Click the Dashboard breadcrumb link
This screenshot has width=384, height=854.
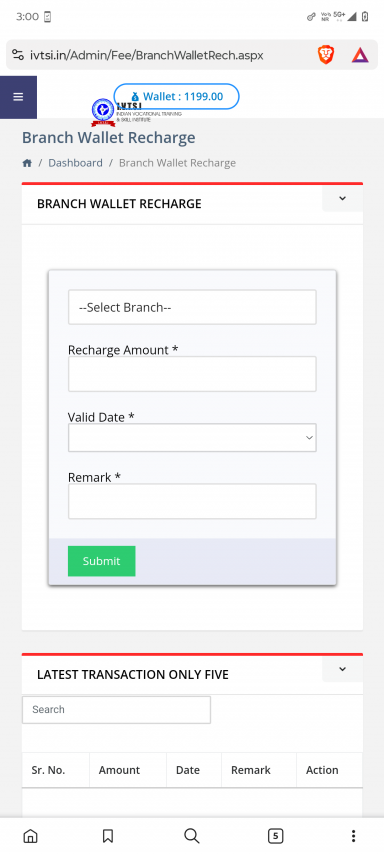pyautogui.click(x=75, y=163)
